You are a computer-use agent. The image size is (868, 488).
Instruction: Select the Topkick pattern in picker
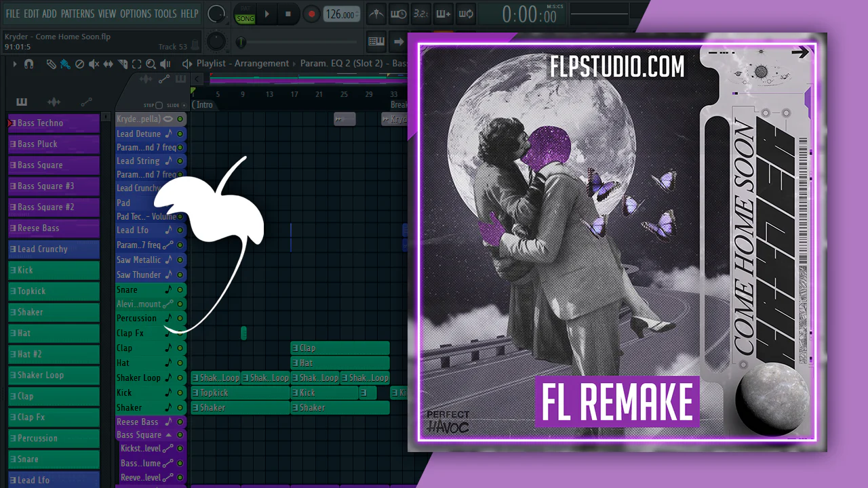(54, 291)
